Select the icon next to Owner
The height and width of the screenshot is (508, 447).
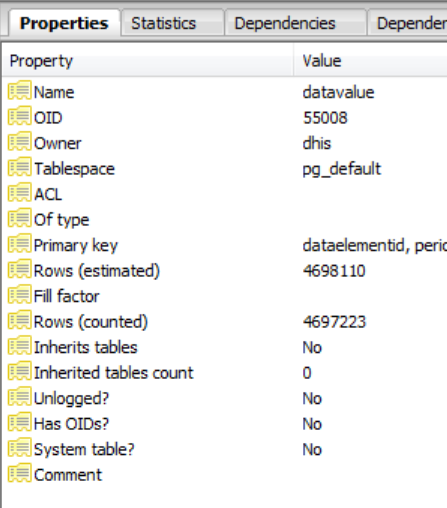click(20, 142)
